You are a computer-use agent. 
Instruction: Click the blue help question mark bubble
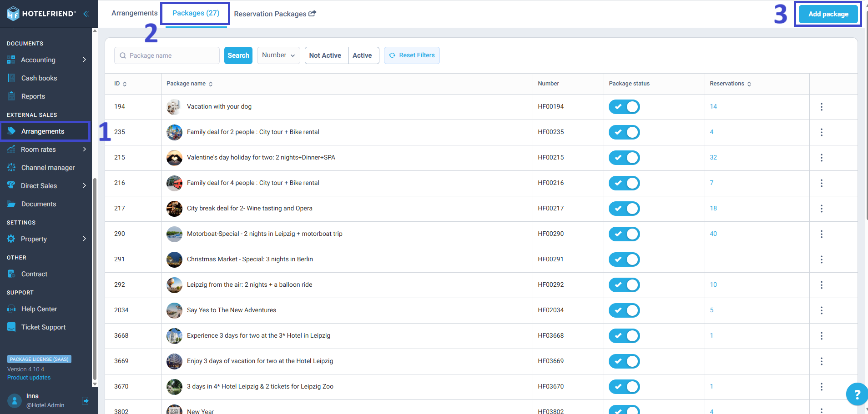pyautogui.click(x=857, y=394)
